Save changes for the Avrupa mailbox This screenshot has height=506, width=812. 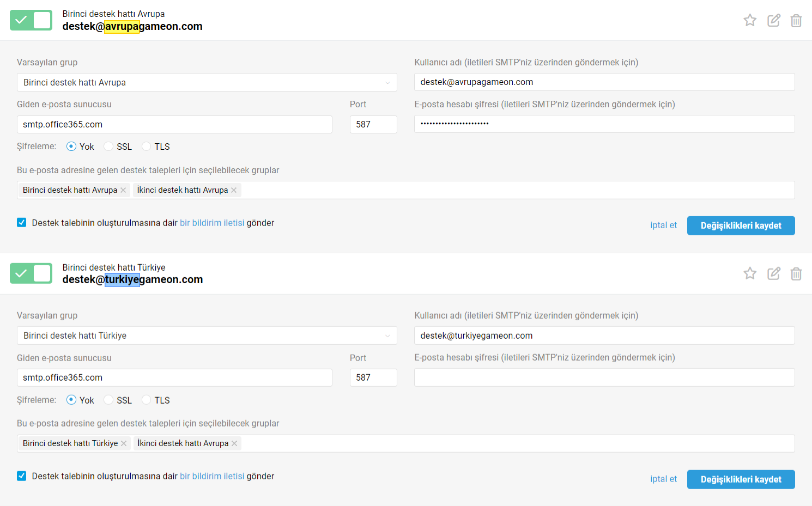point(741,225)
